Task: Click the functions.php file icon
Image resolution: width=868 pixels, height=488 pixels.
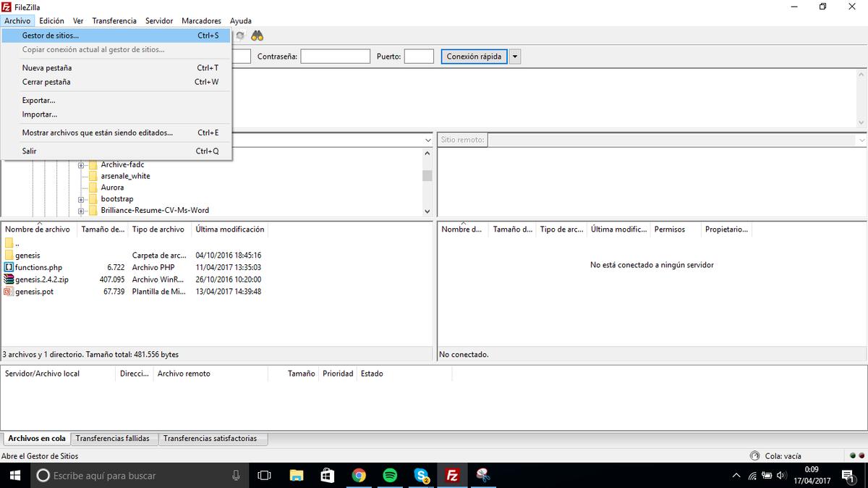Action: [9, 267]
